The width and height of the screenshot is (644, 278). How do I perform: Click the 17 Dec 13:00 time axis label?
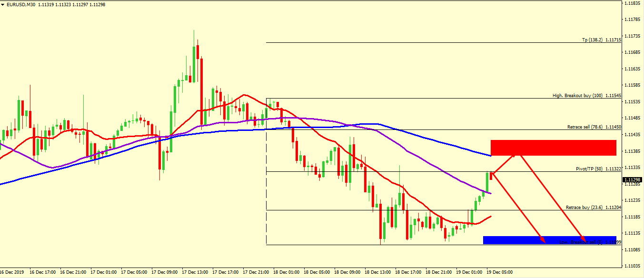pos(195,272)
